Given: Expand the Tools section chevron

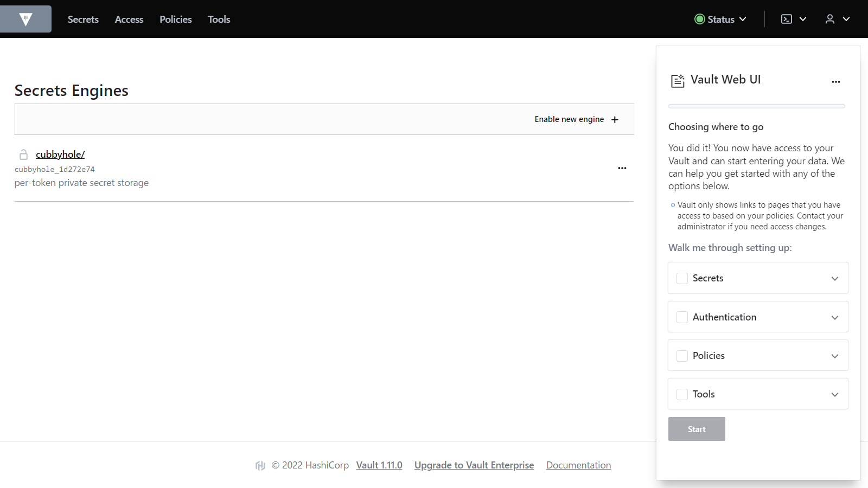Looking at the screenshot, I should point(834,394).
